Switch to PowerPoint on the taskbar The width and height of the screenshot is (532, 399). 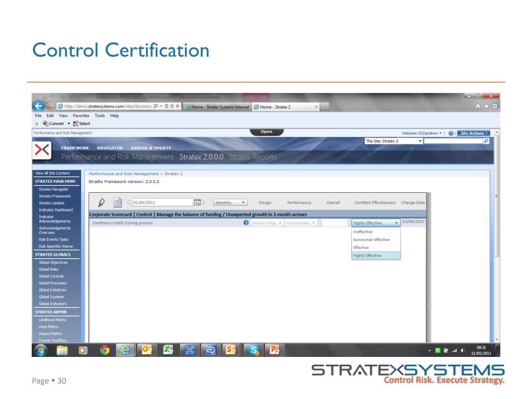point(274,350)
